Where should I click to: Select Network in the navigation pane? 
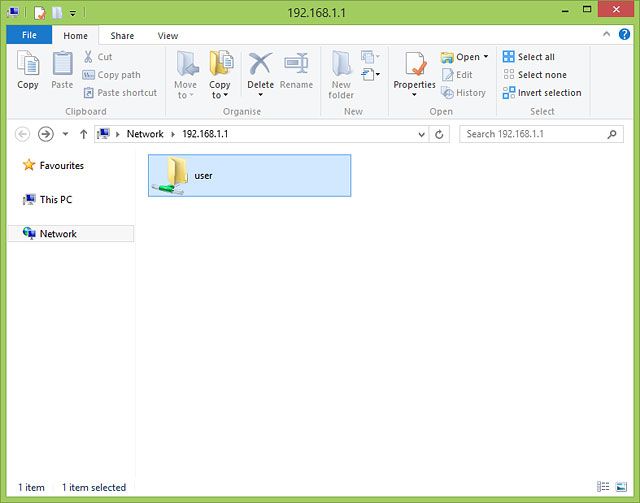(71, 234)
